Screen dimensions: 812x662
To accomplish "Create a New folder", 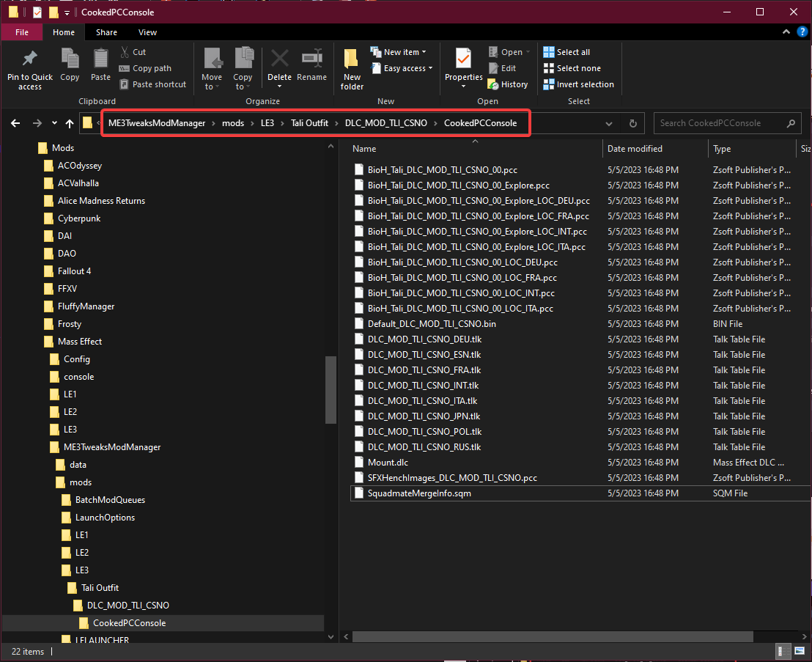I will click(x=352, y=69).
